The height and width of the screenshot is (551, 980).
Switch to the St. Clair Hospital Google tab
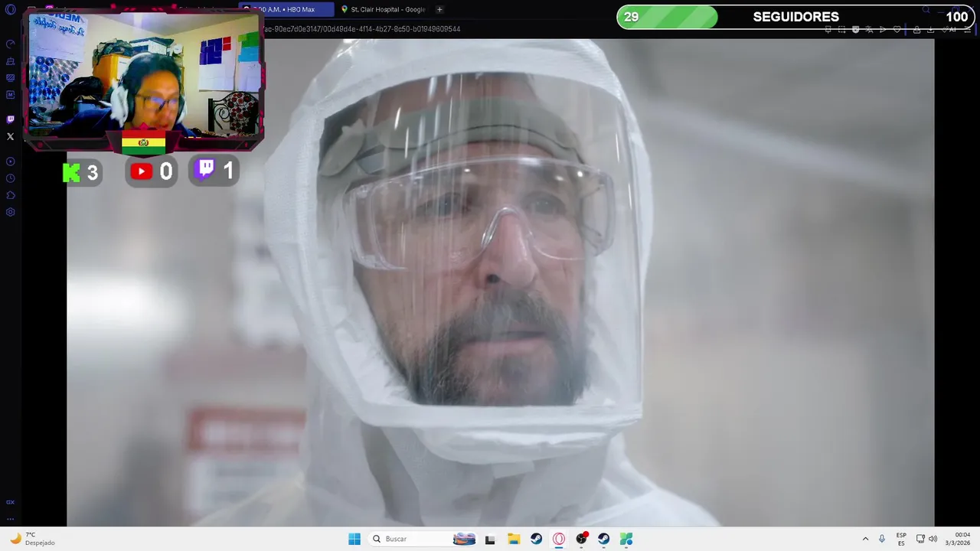(x=383, y=9)
